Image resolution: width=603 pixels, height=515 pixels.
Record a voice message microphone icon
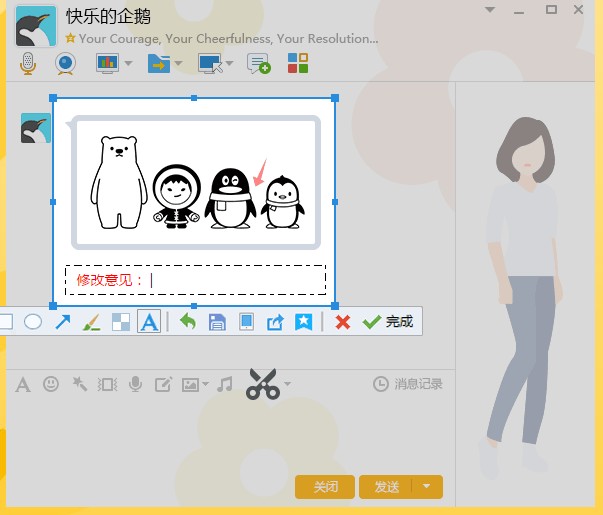(135, 384)
